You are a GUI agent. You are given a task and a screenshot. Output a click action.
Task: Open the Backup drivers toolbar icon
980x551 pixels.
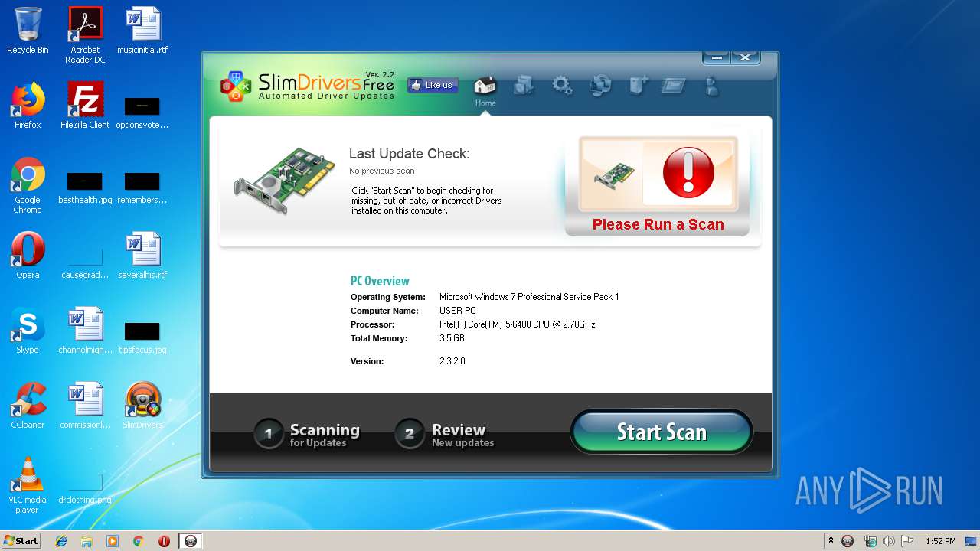tap(524, 85)
